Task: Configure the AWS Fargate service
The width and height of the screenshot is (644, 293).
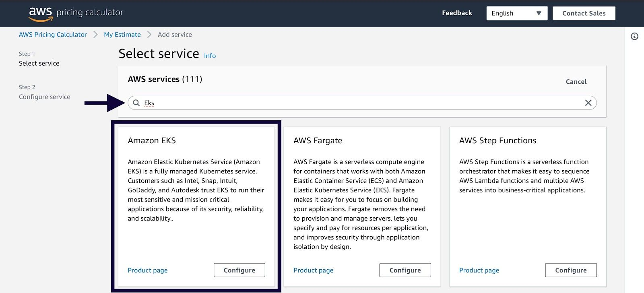Action: (x=405, y=270)
